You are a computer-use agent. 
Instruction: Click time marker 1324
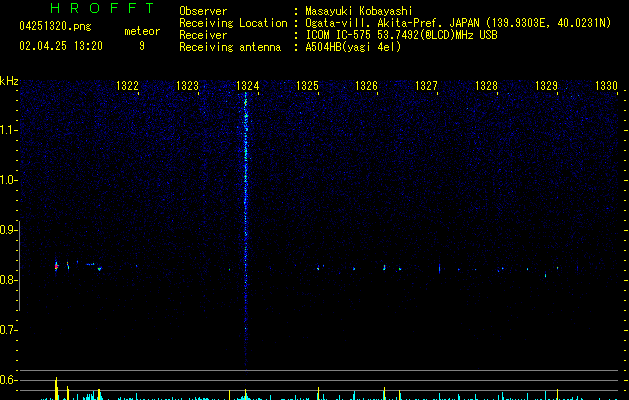pos(248,86)
